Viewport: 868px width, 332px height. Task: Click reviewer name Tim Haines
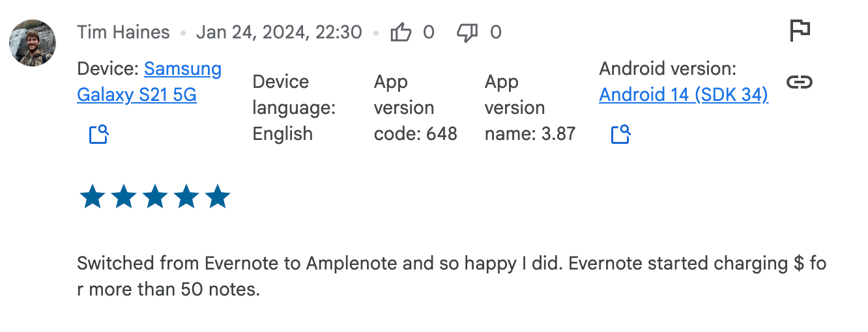(123, 33)
